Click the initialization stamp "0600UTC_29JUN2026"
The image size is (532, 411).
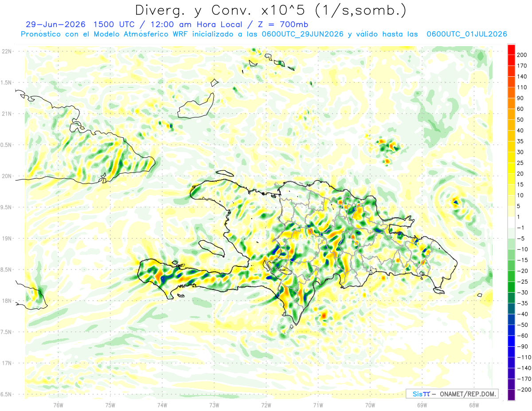coord(302,34)
